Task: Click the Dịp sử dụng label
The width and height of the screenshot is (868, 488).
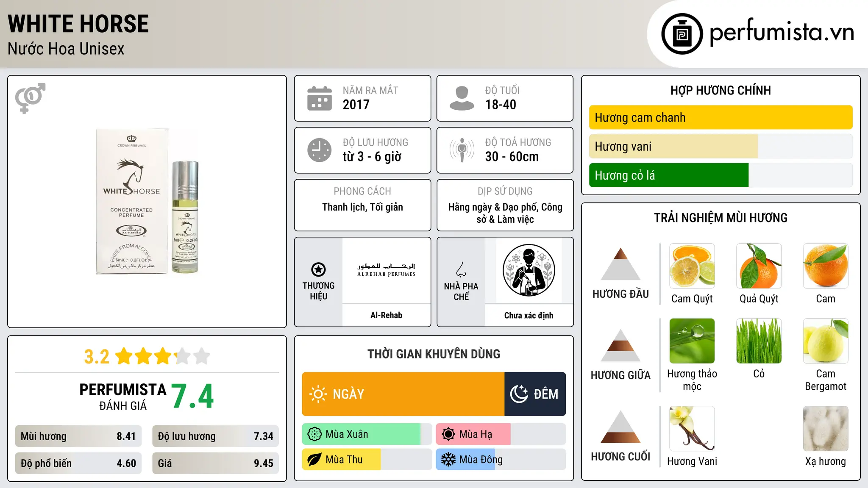Action: click(505, 191)
